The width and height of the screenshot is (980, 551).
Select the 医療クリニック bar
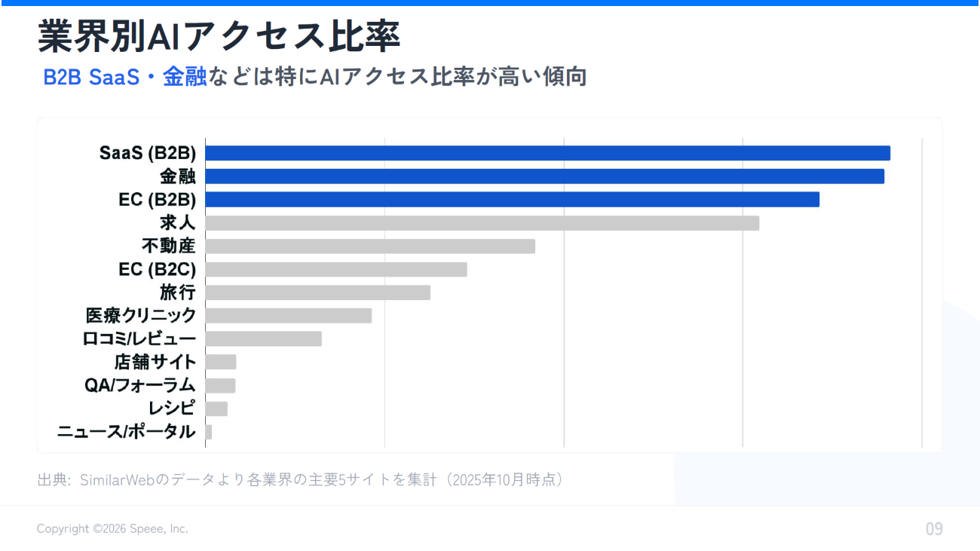(x=289, y=316)
